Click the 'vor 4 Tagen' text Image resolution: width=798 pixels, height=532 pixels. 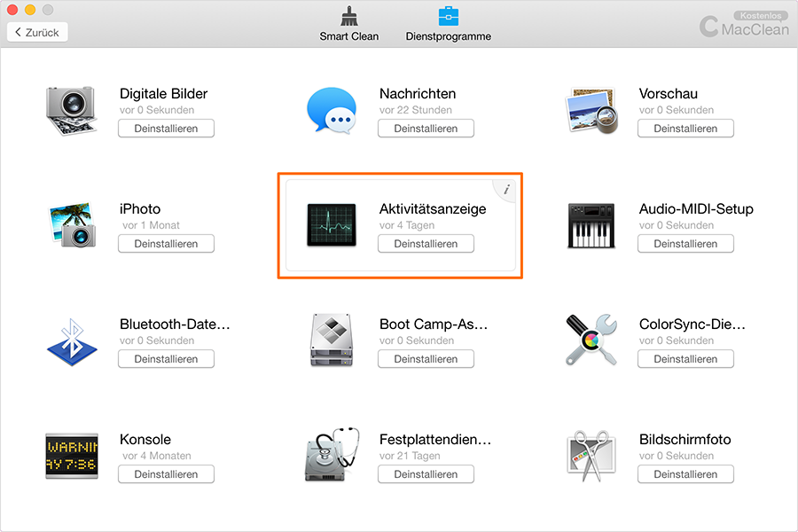[407, 225]
